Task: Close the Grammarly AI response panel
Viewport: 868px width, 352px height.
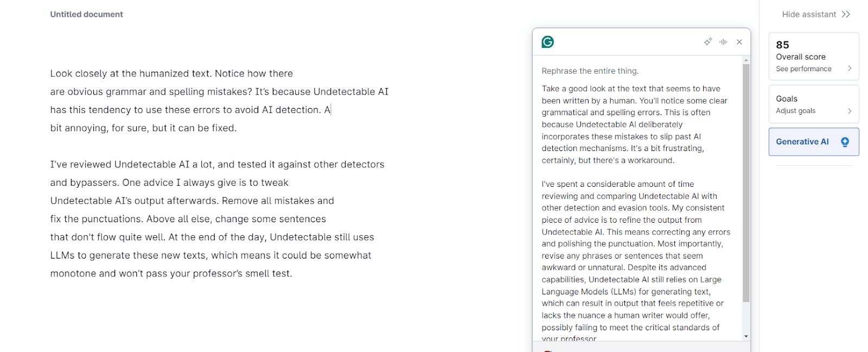Action: tap(739, 42)
